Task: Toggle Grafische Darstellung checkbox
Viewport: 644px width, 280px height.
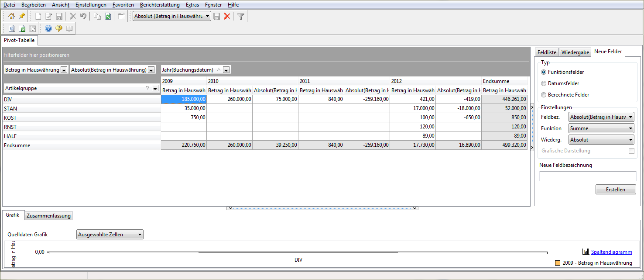Action: 631,151
